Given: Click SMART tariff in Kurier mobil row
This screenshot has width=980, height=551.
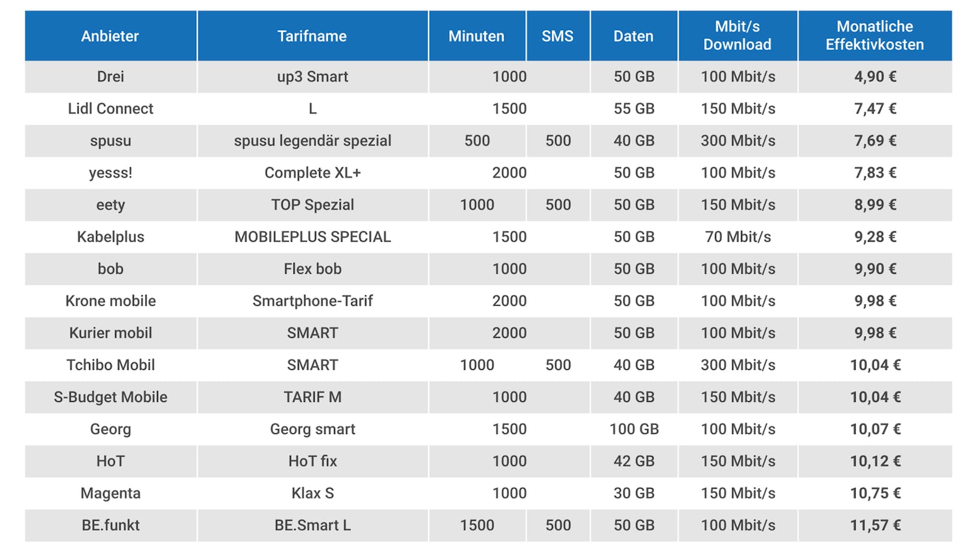Looking at the screenshot, I should click(312, 333).
